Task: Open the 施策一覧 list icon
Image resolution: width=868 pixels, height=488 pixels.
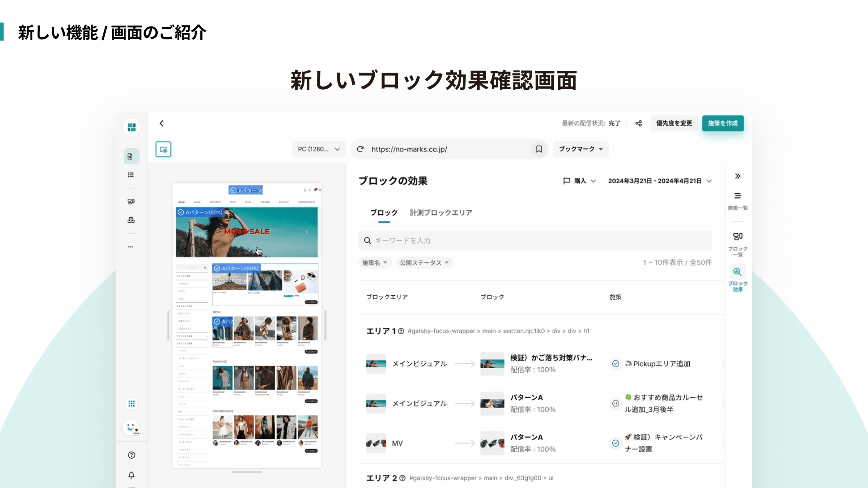Action: point(737,196)
